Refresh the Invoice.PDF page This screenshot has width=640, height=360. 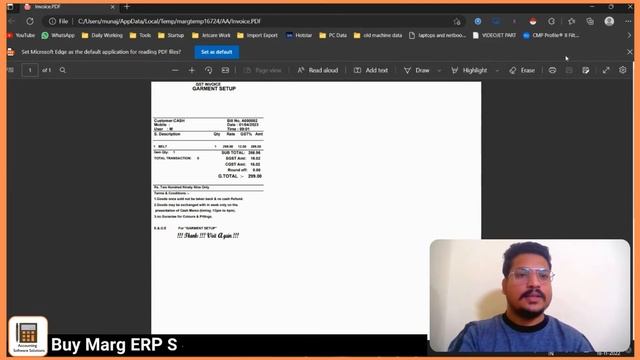tap(30, 21)
